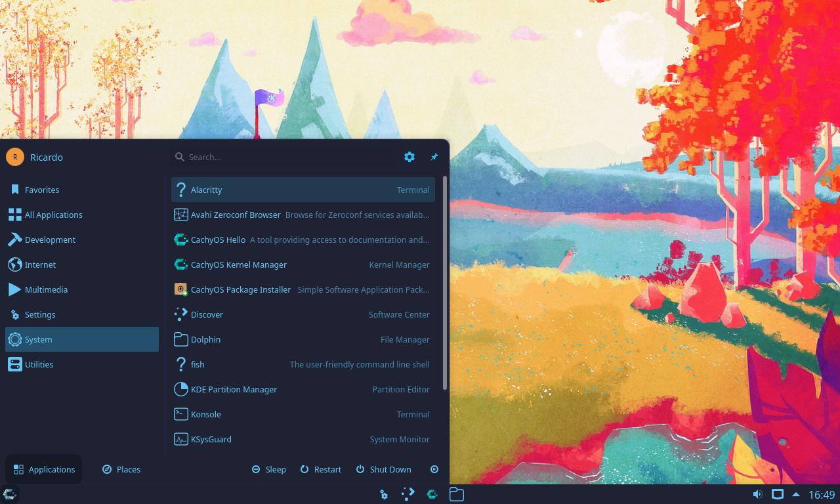Launch Konsole terminal icon
The height and width of the screenshot is (504, 840).
tap(180, 414)
